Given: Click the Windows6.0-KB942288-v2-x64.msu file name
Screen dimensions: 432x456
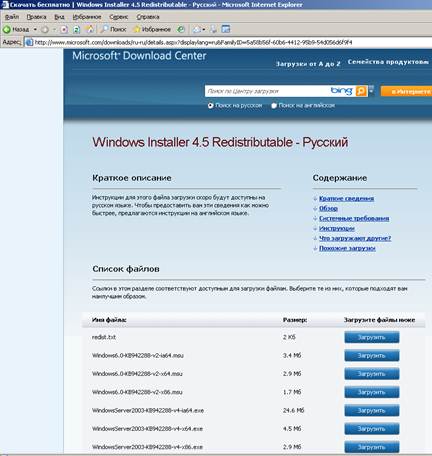Looking at the screenshot, I should click(x=137, y=374).
